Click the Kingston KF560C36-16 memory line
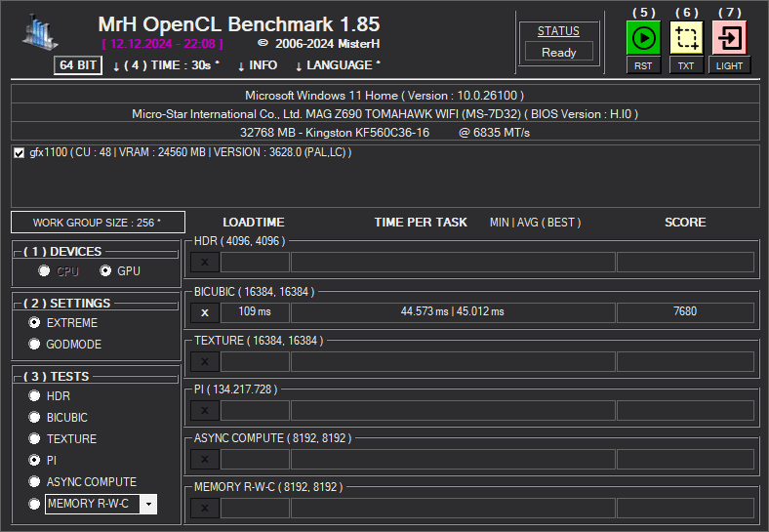Screen dimensions: 769x532 pos(385,133)
